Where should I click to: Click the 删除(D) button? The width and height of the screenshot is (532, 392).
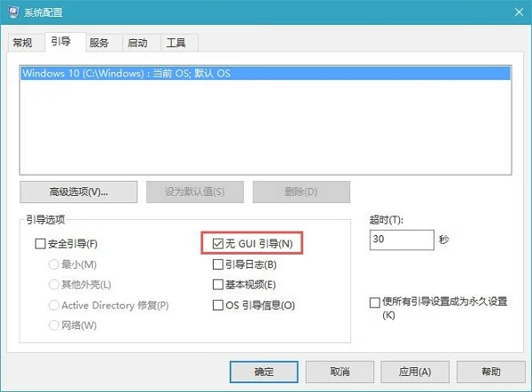point(301,192)
